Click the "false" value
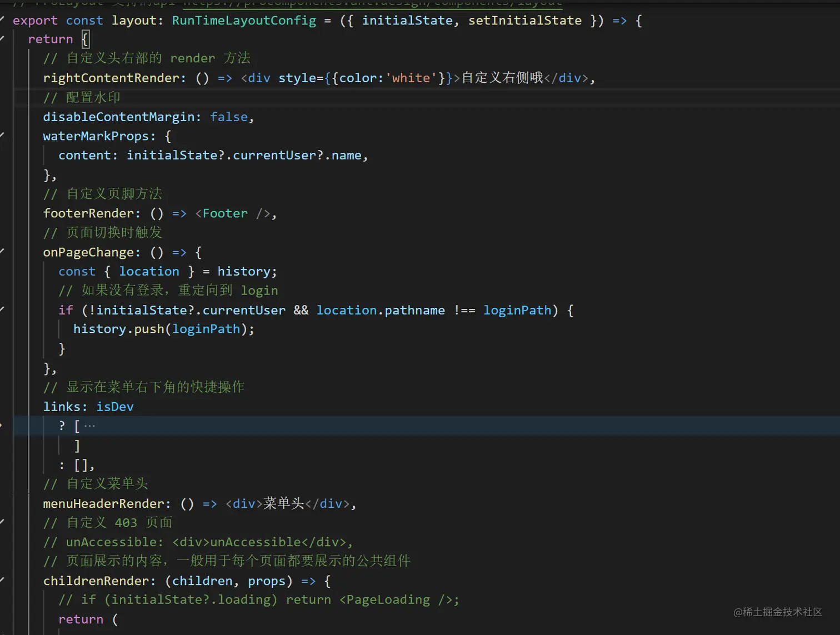 (229, 117)
